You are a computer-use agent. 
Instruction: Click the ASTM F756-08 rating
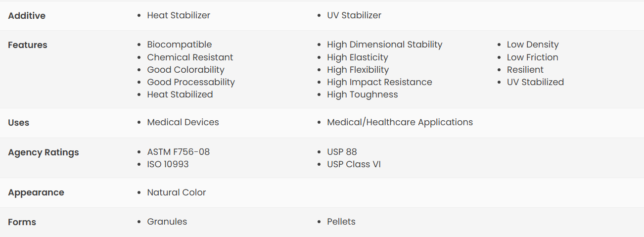[x=179, y=152]
